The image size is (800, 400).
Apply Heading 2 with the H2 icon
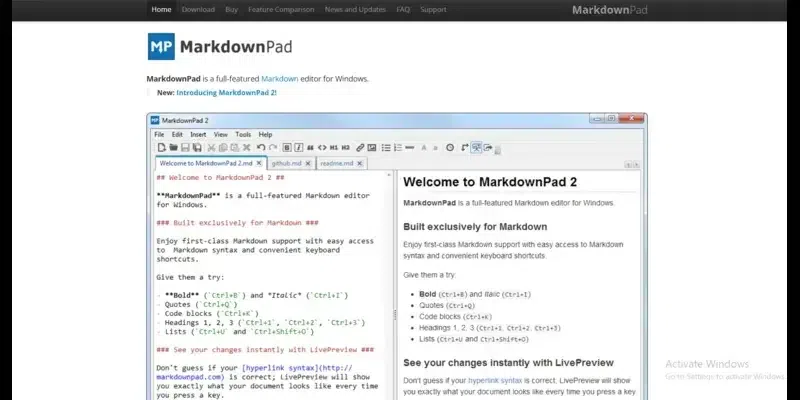coord(345,147)
